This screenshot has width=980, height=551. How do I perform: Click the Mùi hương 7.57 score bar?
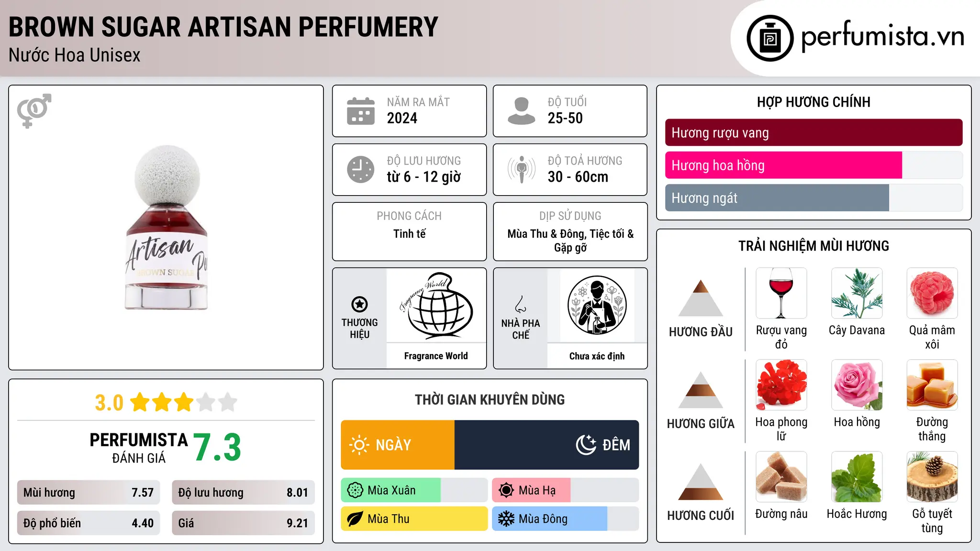pyautogui.click(x=89, y=493)
